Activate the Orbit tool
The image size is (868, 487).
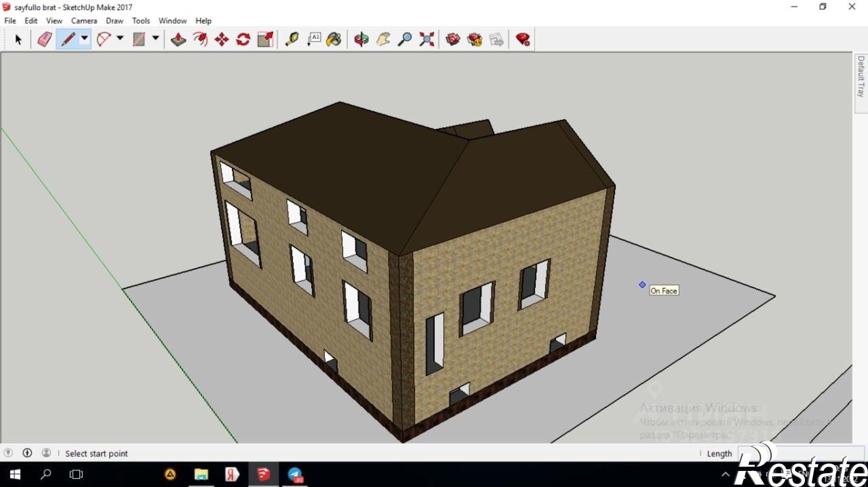point(361,39)
